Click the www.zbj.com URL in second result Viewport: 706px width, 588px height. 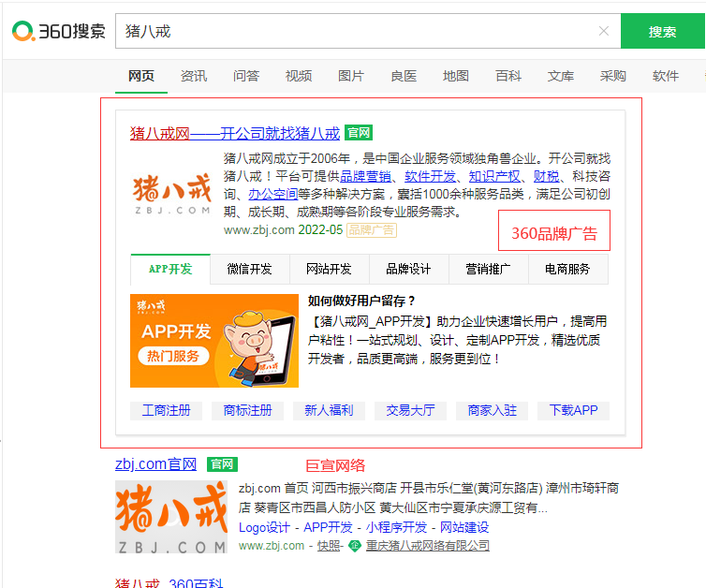[272, 546]
